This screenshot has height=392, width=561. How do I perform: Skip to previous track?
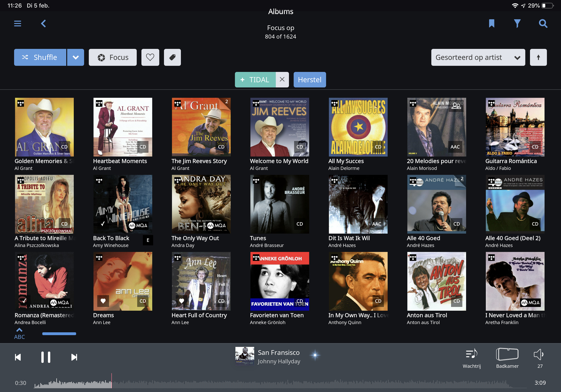click(18, 357)
